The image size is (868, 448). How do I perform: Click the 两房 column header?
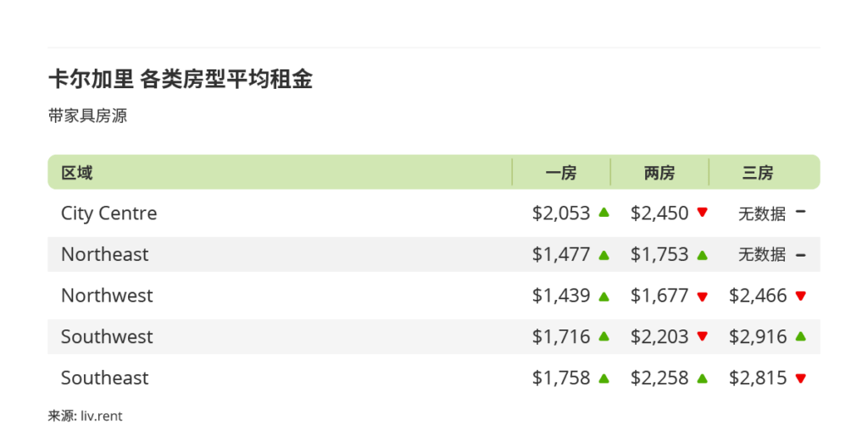point(659,173)
